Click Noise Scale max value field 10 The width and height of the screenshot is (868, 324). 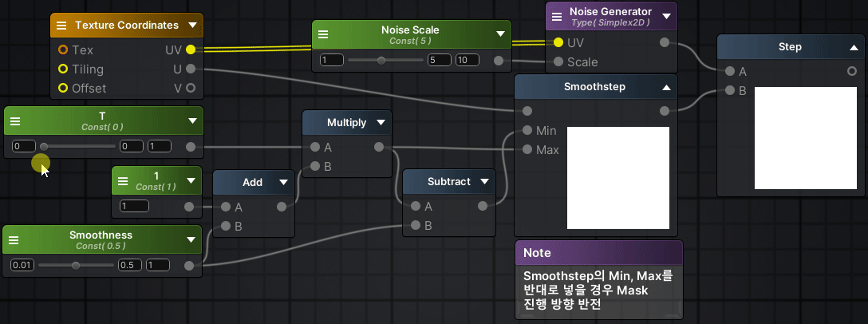click(x=468, y=60)
